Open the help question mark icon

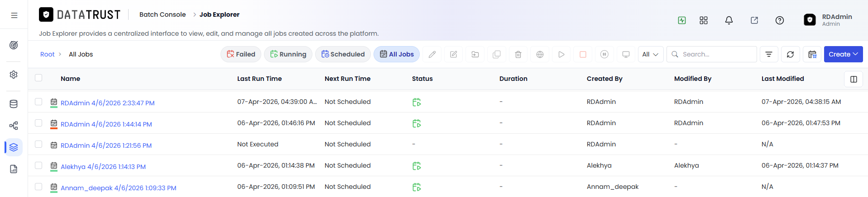tap(780, 20)
